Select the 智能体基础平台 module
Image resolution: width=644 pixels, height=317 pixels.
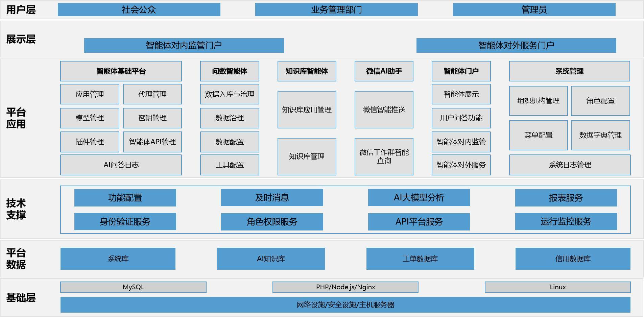tap(121, 71)
